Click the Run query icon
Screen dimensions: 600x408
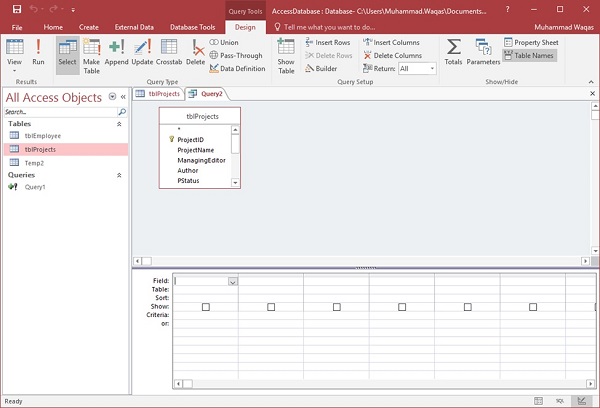pos(38,50)
